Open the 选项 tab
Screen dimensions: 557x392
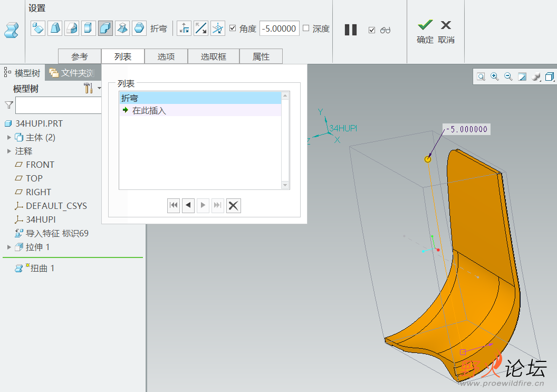166,56
